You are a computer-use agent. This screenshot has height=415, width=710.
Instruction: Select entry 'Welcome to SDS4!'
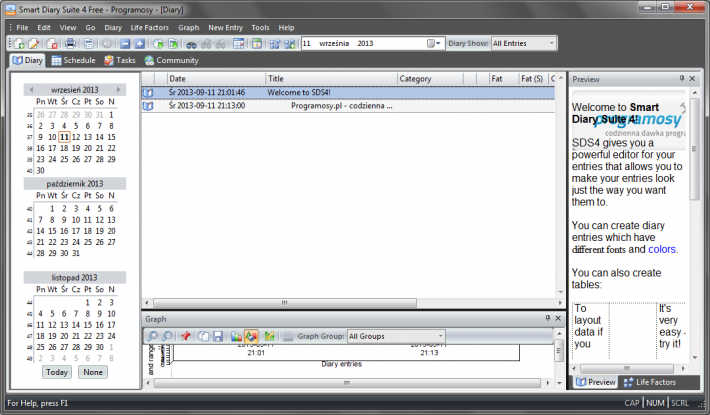point(348,92)
